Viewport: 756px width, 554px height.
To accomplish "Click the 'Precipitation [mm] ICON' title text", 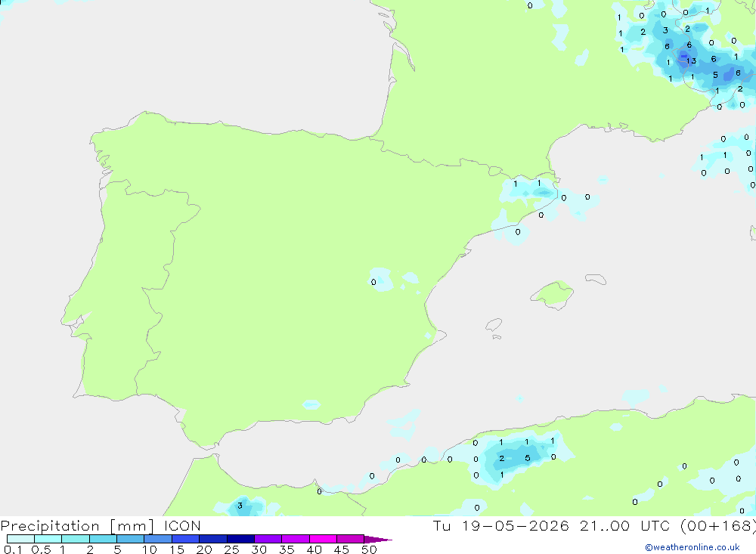I will pos(101,526).
